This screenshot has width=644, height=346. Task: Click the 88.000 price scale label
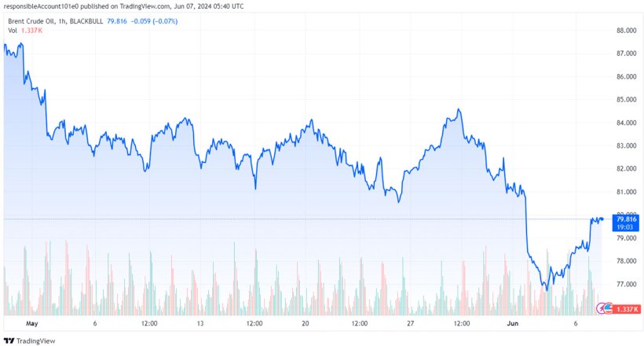pyautogui.click(x=627, y=31)
